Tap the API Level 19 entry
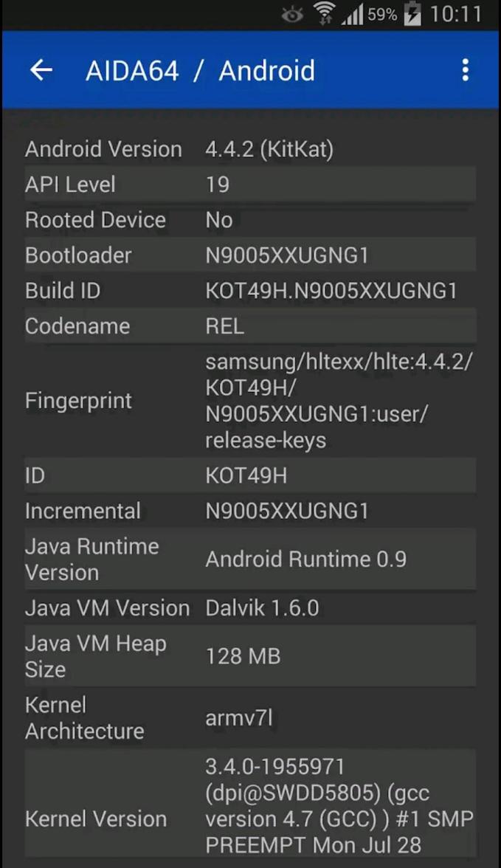Viewport: 501px width, 868px height. [251, 184]
